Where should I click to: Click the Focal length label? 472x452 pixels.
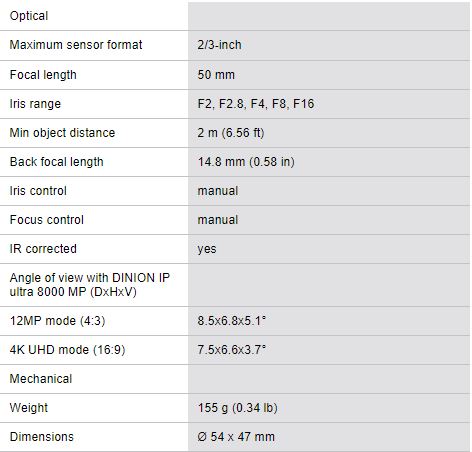[x=43, y=75]
